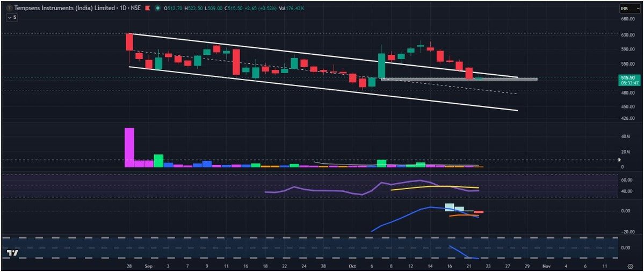This screenshot has width=644, height=272.
Task: Click the 480.00 price scale label
Action: click(x=628, y=93)
